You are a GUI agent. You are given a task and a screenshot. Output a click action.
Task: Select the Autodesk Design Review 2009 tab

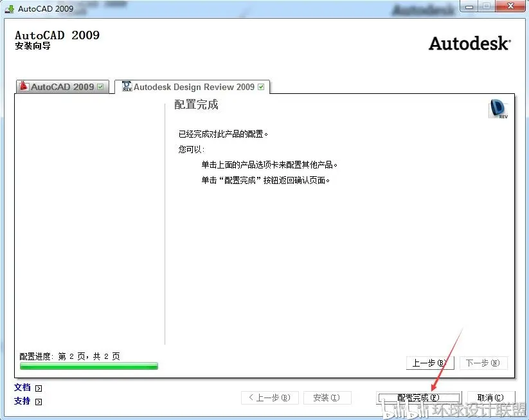[192, 87]
